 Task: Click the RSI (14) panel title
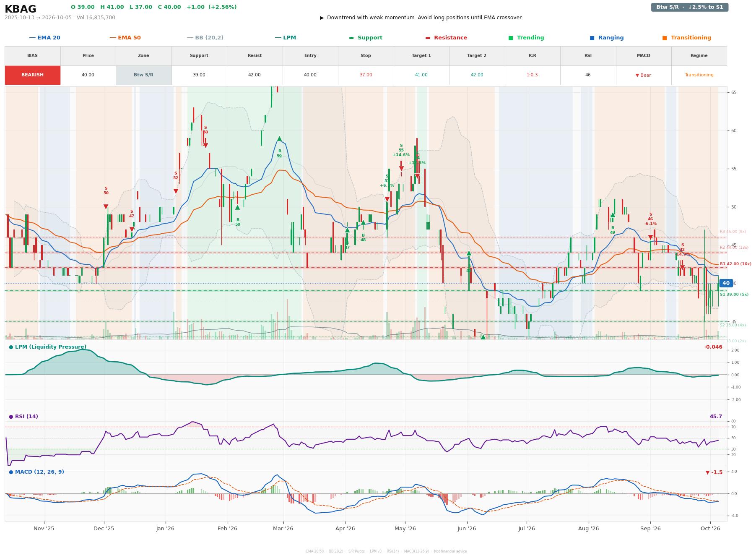[x=23, y=417]
